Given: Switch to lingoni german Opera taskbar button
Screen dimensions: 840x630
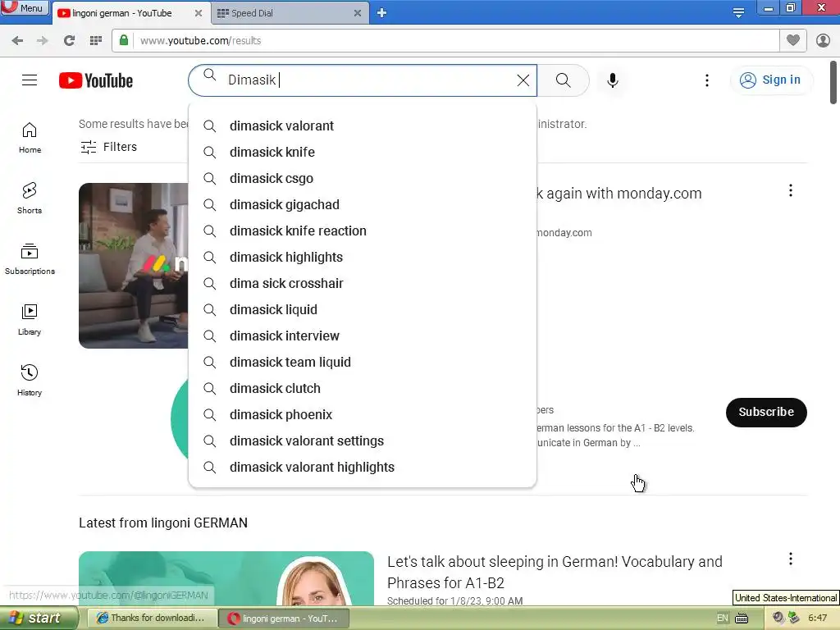Looking at the screenshot, I should [285, 619].
